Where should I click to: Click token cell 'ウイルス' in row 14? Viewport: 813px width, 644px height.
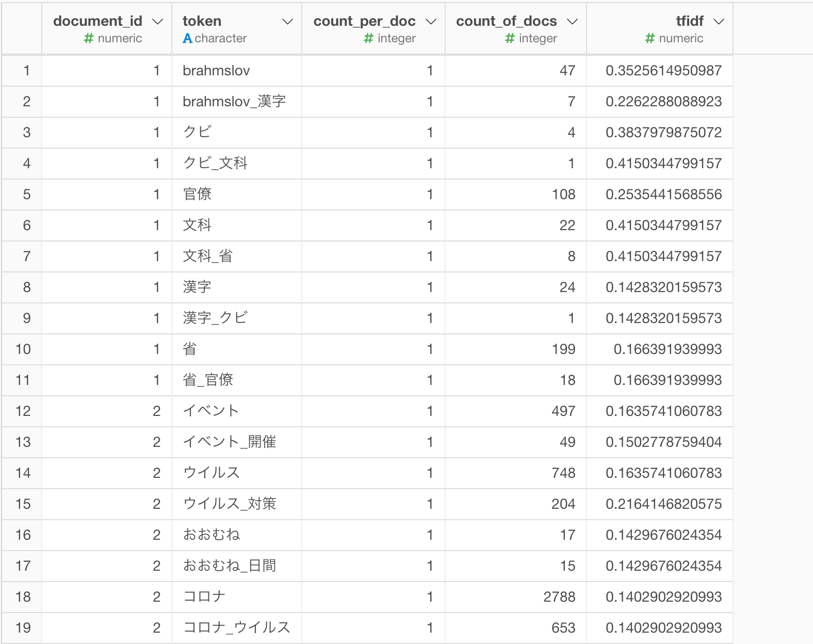click(x=237, y=473)
